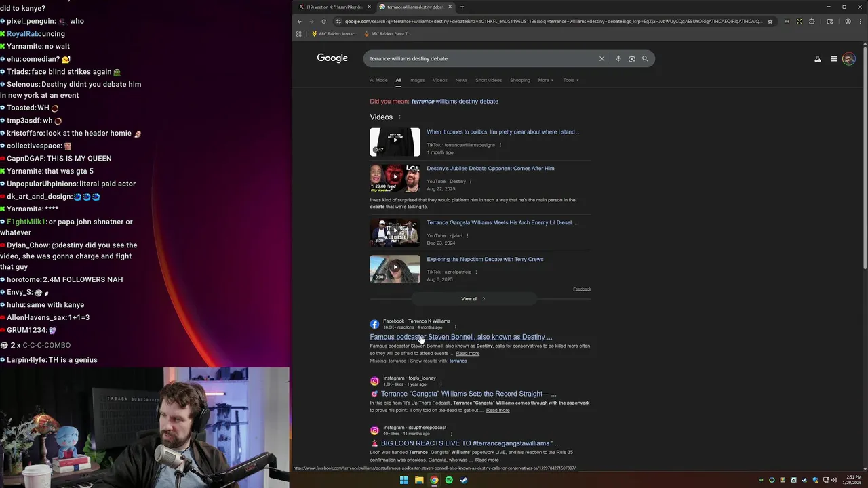Screen dimensions: 868x488
Task: Open the Google apps grid
Action: pos(834,59)
